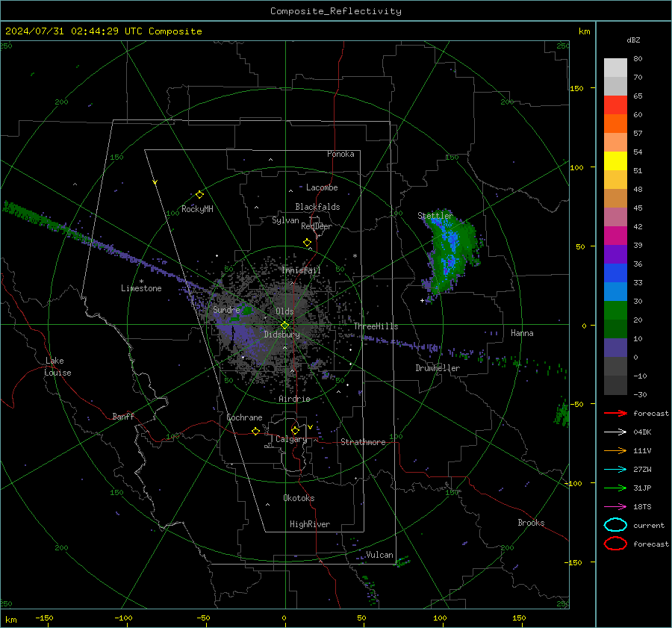This screenshot has width=672, height=628.
Task: Select the bright green 20-30 dBZ swatch
Action: pos(615,310)
